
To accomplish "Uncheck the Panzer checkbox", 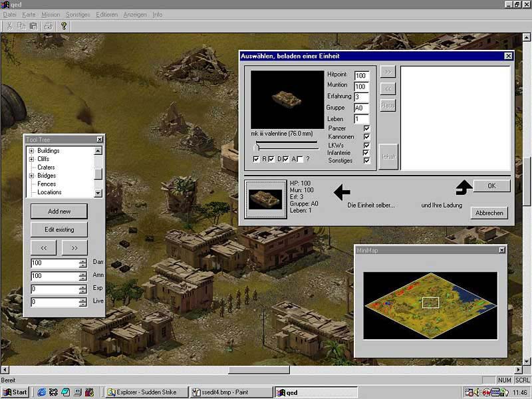I will coord(366,128).
